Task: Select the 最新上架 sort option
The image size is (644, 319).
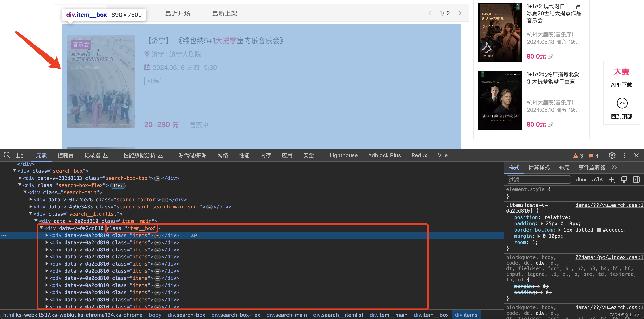Action: point(224,13)
